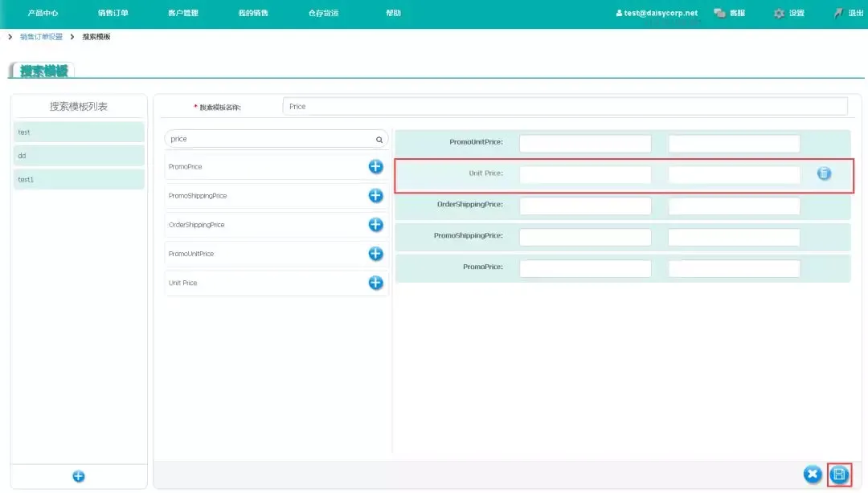
Task: Click the 客服 text in the header
Action: pos(737,13)
